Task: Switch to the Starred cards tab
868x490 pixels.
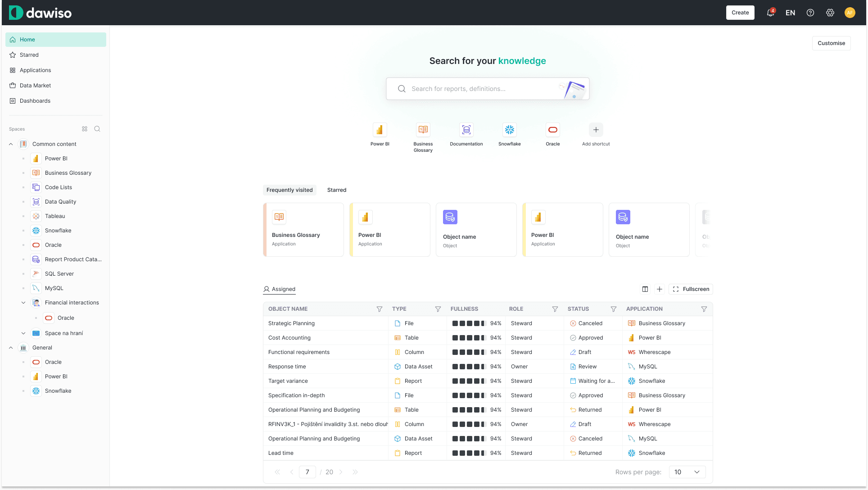Action: [337, 190]
